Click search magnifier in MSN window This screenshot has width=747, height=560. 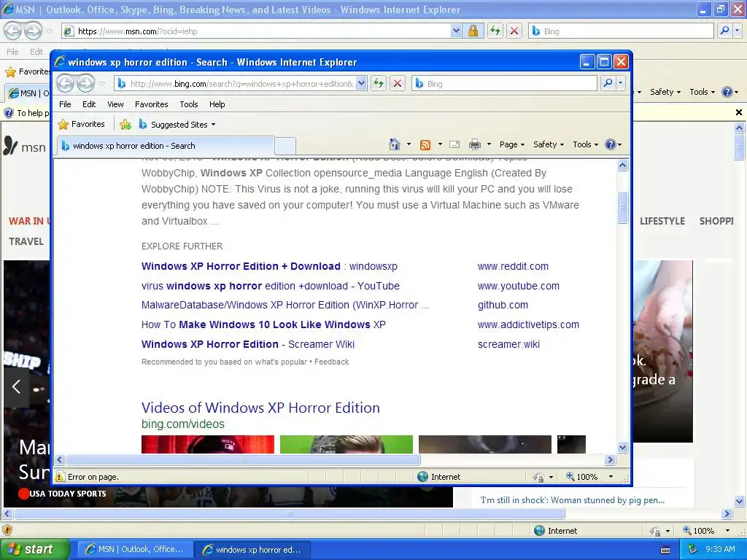pyautogui.click(x=724, y=31)
